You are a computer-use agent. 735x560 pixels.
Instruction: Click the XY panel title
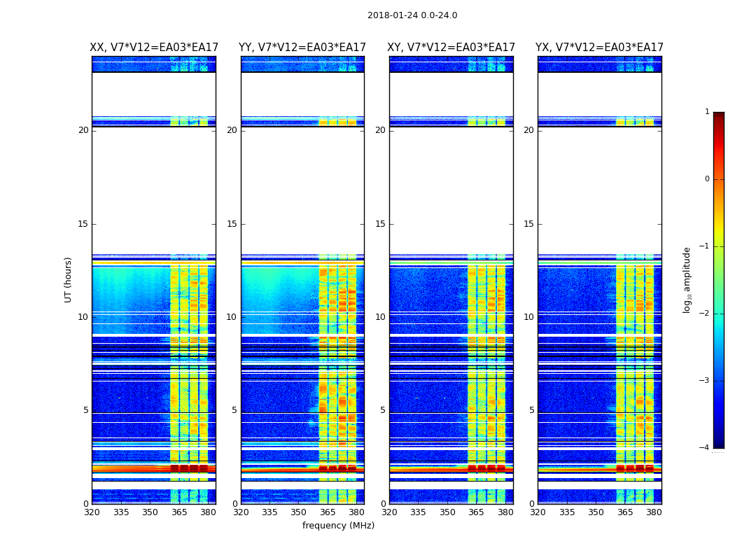click(451, 48)
